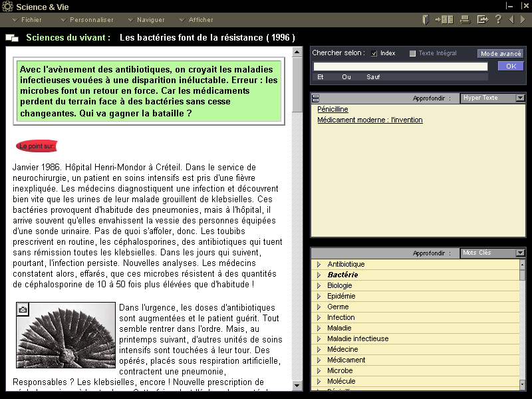This screenshot has width=532, height=399.
Task: Click the keyword list scroll up arrow
Action: coord(523,264)
